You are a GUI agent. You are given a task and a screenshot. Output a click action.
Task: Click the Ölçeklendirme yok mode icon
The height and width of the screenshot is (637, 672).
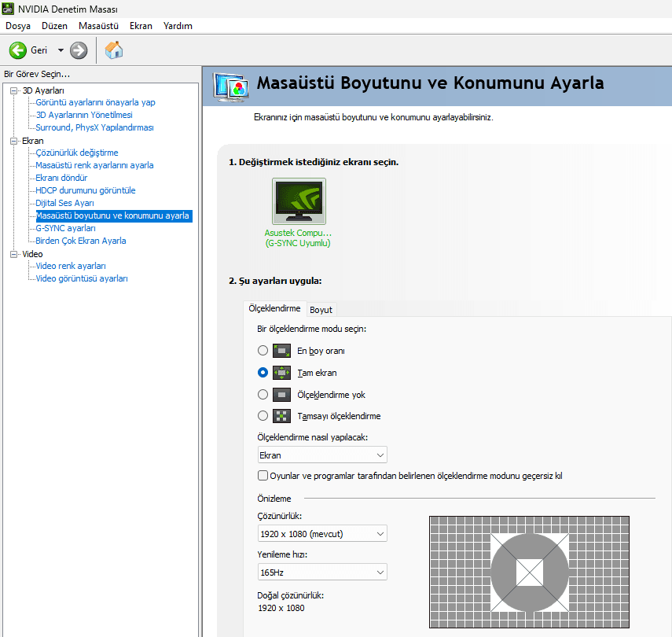click(282, 395)
